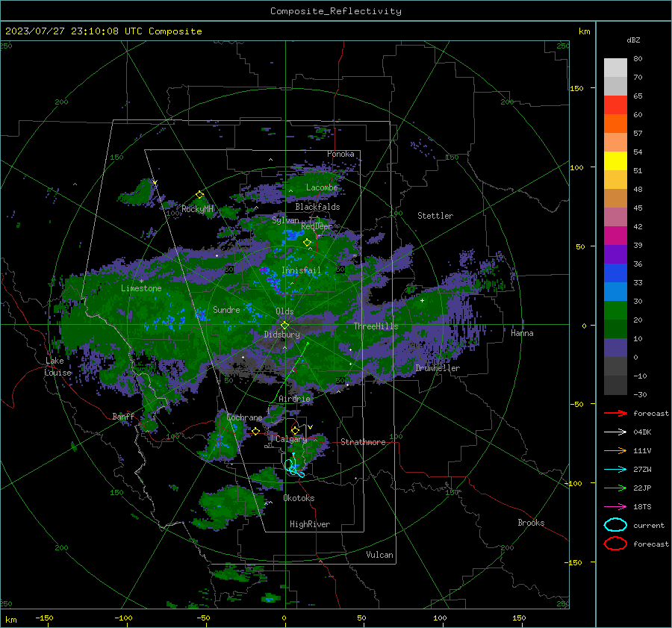Click the red 60-65 dBZ swatch
Screen dimensions: 672x628
coord(615,105)
